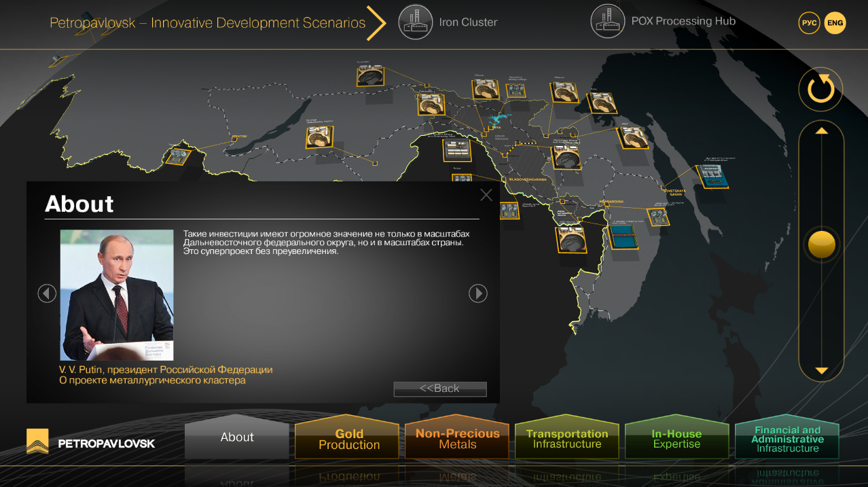Select the plant icon linked to Irkutsk
This screenshot has height=487, width=868.
pos(178,156)
